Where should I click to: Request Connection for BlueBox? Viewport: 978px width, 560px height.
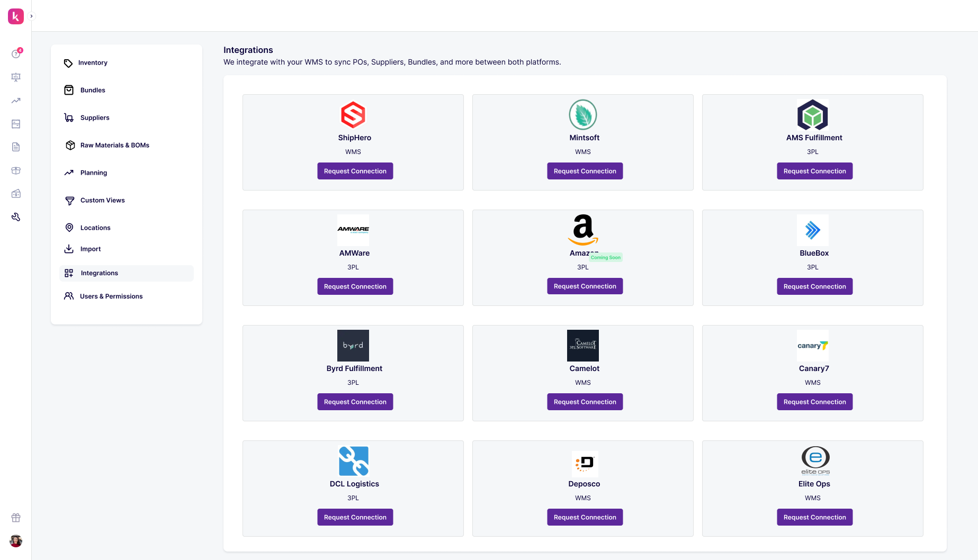coord(815,286)
